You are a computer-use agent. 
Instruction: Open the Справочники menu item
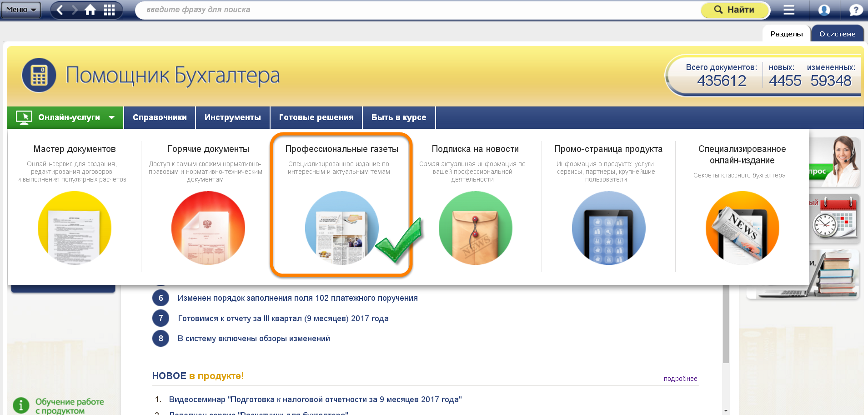point(160,117)
